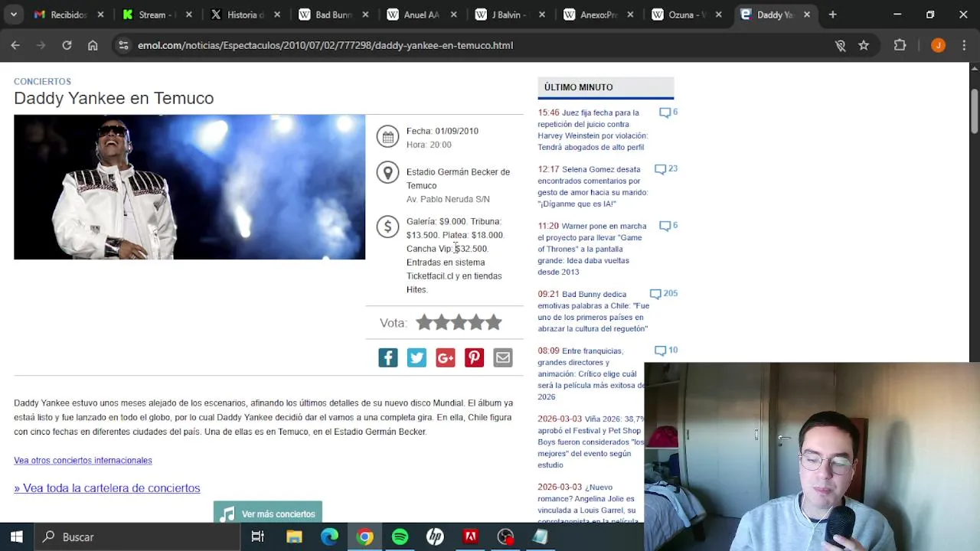Click the Último Minuto header

click(x=606, y=87)
